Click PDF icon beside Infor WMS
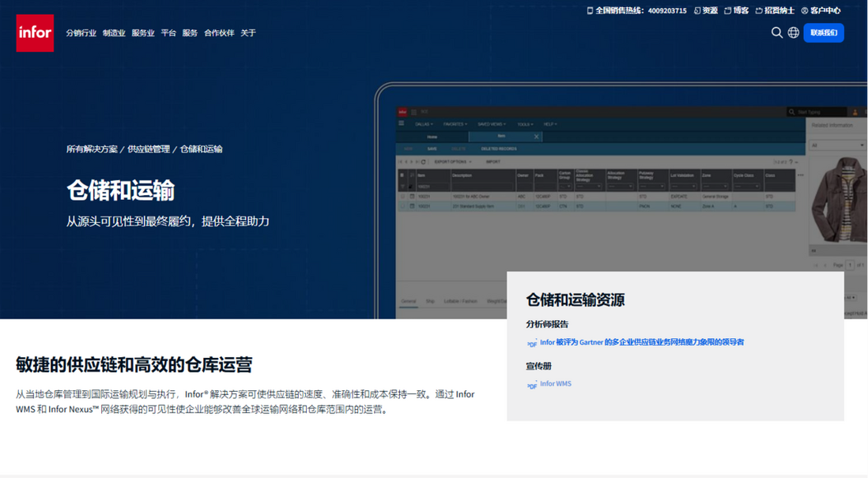 click(531, 385)
